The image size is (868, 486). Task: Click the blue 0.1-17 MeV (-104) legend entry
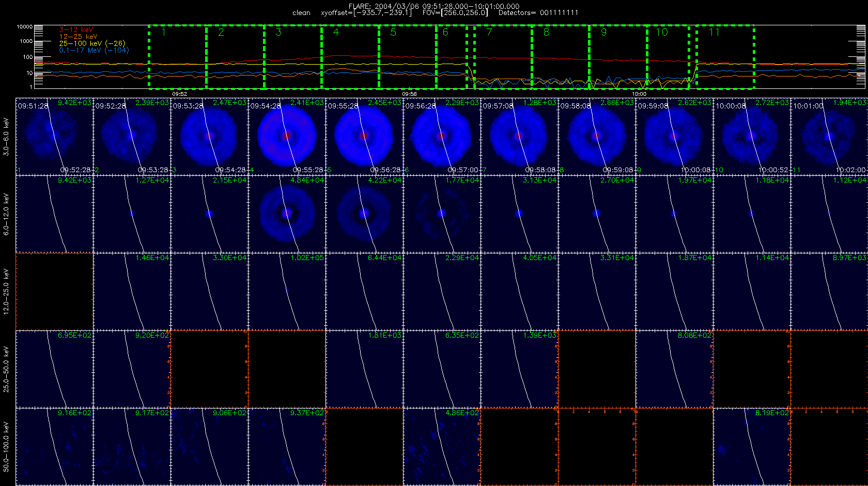[94, 50]
